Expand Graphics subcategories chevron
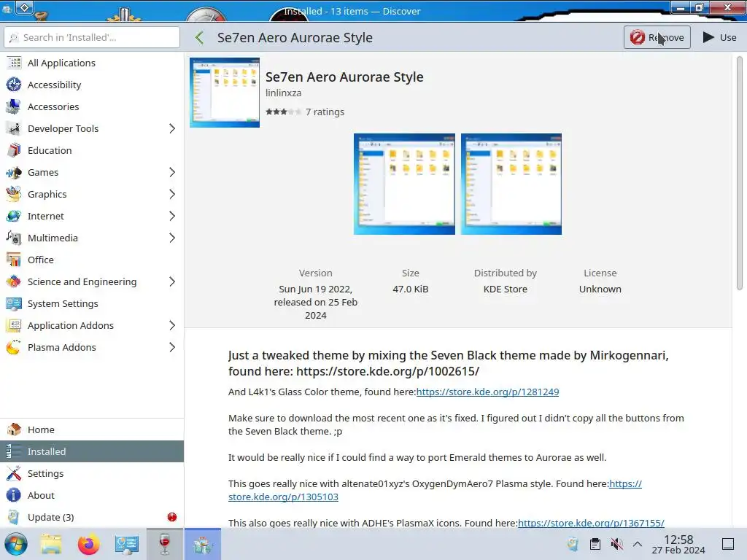The image size is (747, 560). pos(172,194)
